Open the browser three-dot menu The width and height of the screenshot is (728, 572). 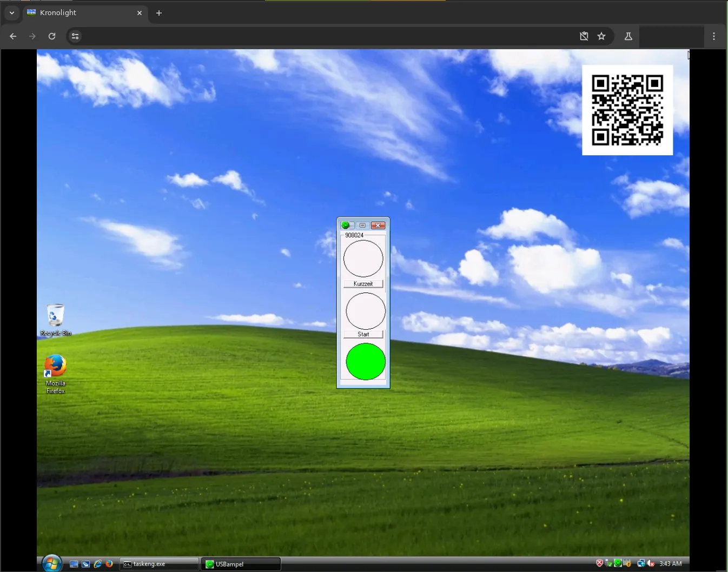point(714,36)
